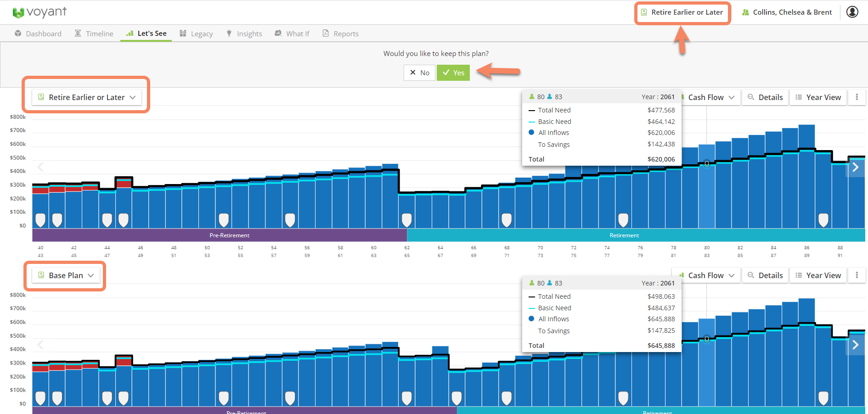Screen dimensions: 868x414
Task: Click the first event marker in top chart
Action: (x=40, y=220)
